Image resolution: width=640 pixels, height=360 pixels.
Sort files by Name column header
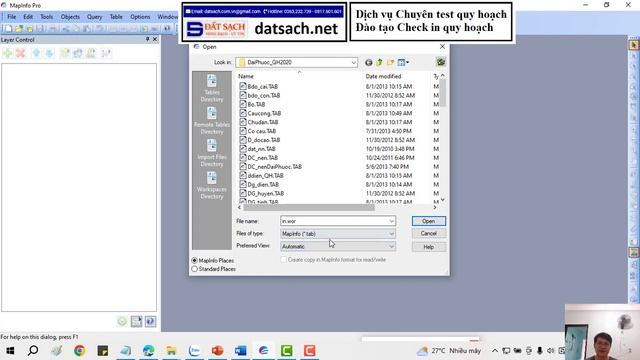tap(246, 76)
